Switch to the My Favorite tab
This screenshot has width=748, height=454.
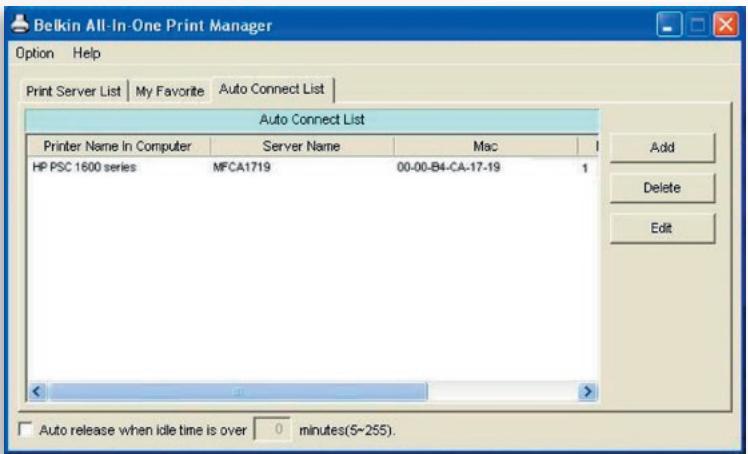(x=170, y=91)
